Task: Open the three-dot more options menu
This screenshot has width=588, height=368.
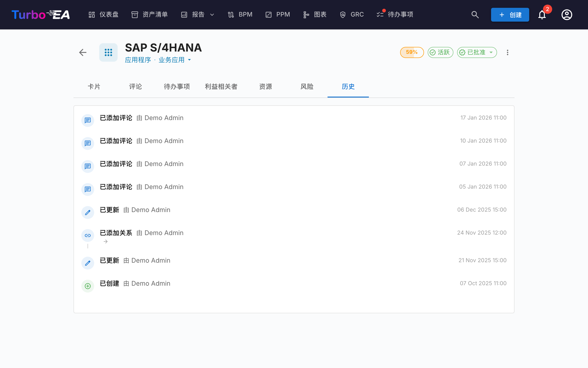Action: click(507, 52)
